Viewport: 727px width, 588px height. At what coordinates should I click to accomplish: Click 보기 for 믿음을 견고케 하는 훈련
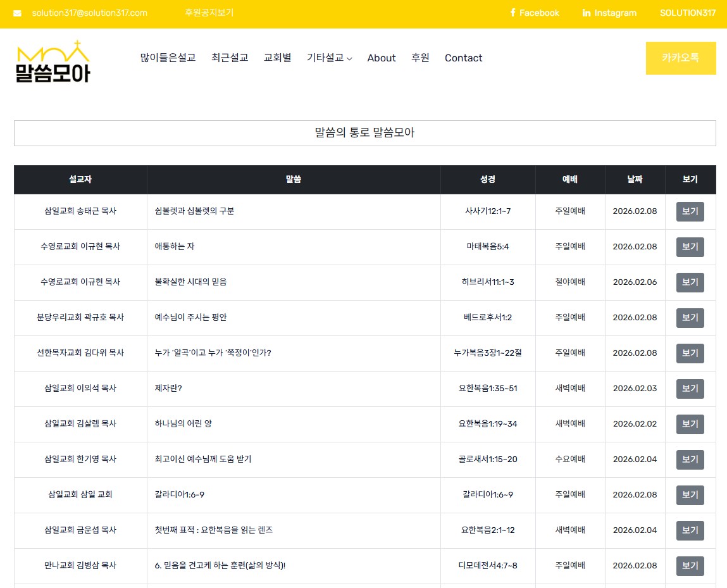690,566
